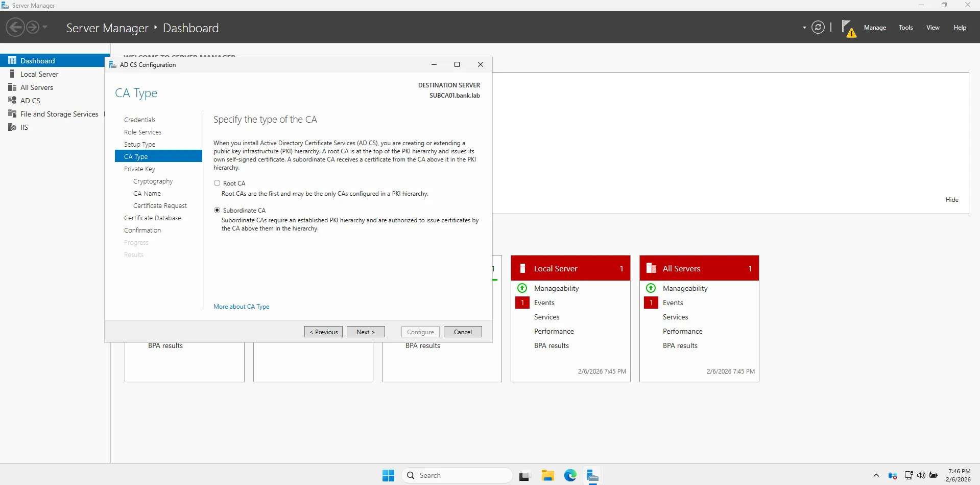
Task: Open the navigation history dropdown arrow
Action: (45, 27)
